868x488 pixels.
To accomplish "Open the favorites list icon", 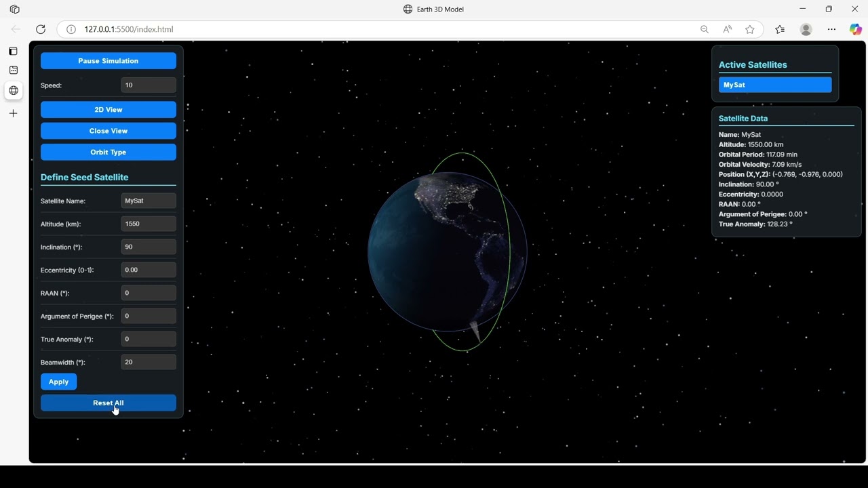I will 780,29.
